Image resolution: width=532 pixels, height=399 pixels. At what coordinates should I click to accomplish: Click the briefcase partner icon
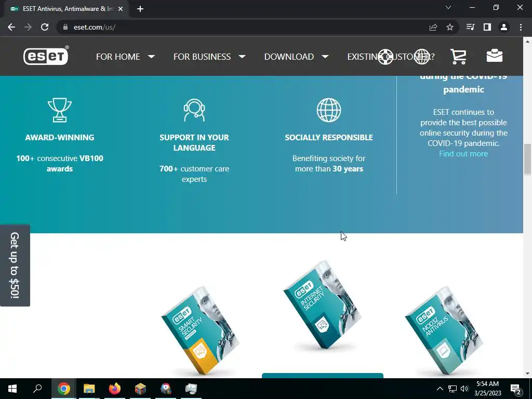click(495, 56)
